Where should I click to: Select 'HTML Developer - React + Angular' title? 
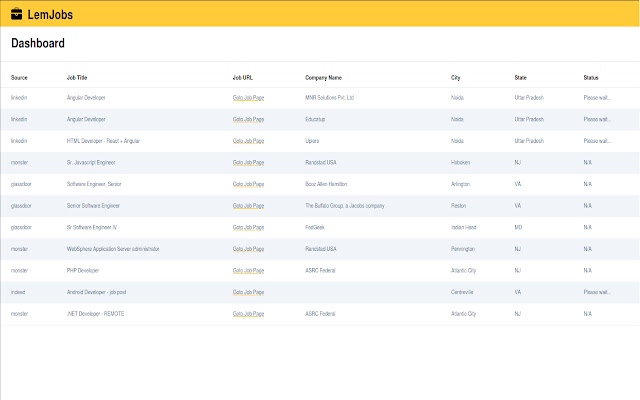point(103,141)
